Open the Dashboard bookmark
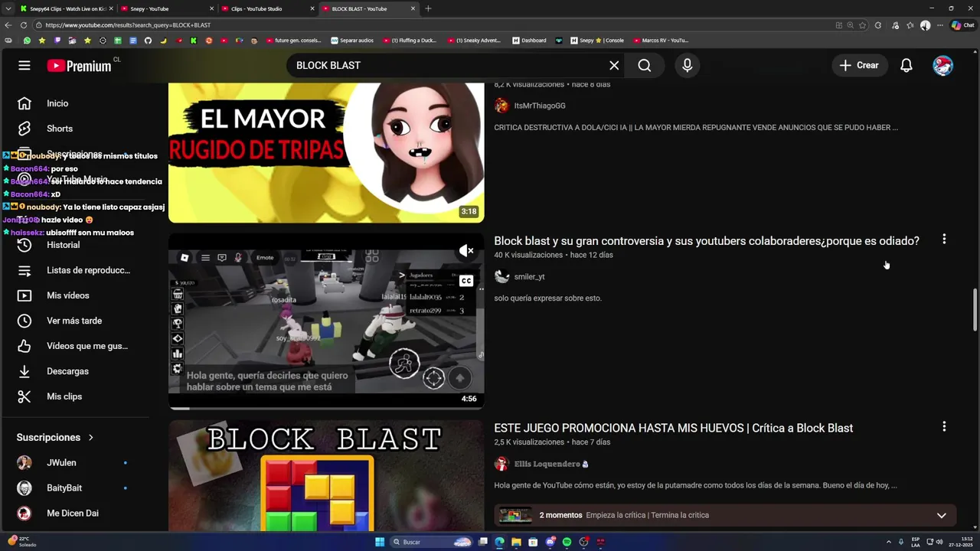980x551 pixels. pos(530,40)
